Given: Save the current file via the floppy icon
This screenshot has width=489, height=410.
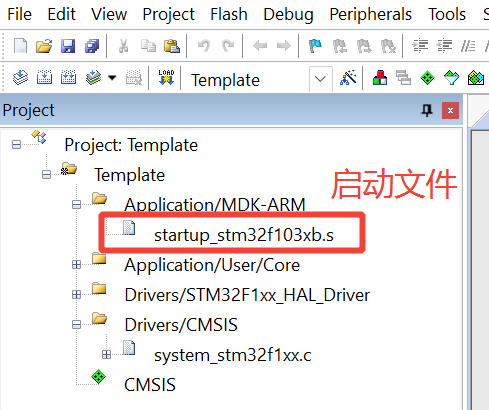Looking at the screenshot, I should tap(68, 46).
